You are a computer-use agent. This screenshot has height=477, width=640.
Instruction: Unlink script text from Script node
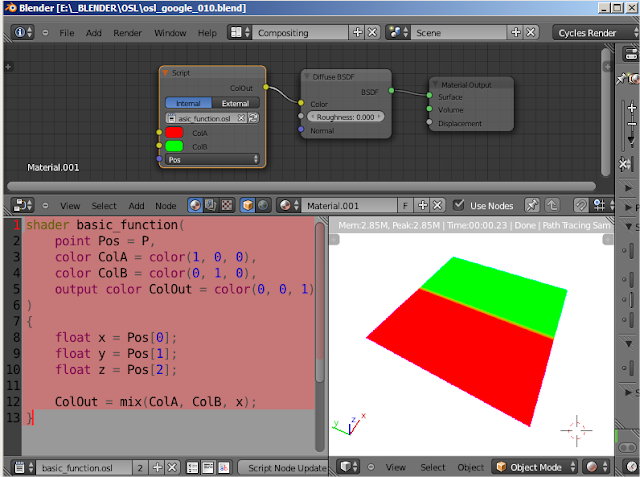click(242, 118)
